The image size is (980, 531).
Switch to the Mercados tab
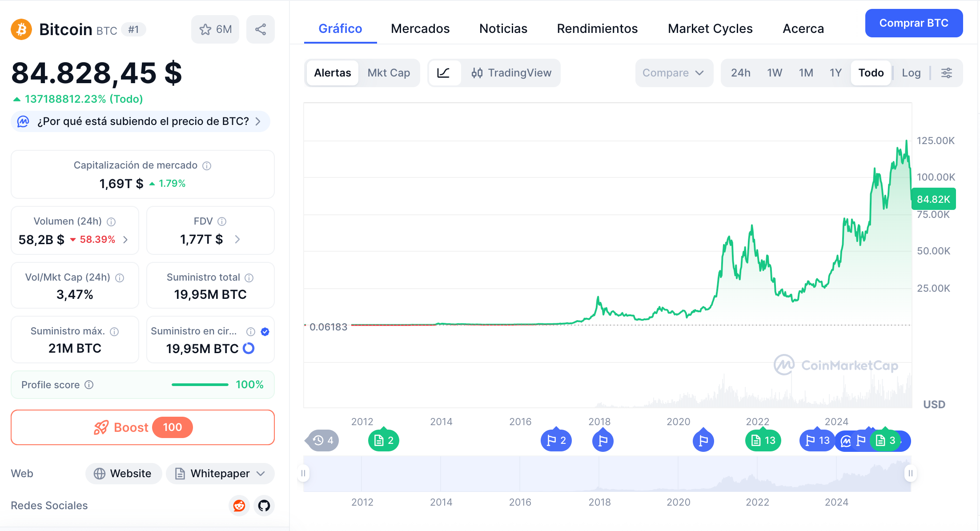(x=420, y=28)
